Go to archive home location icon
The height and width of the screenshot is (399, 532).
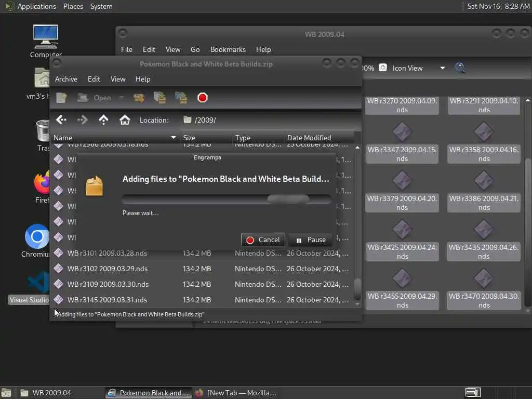[x=125, y=120]
